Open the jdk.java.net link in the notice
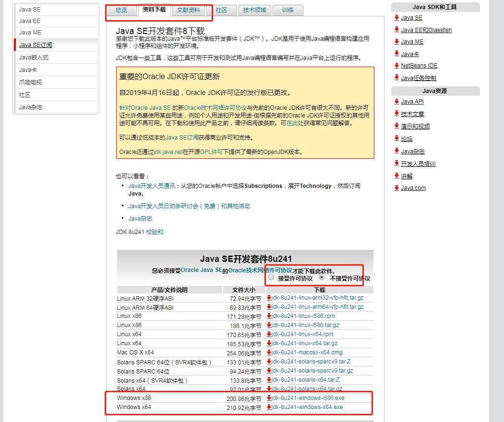Image resolution: width=504 pixels, height=422 pixels. click(x=168, y=152)
